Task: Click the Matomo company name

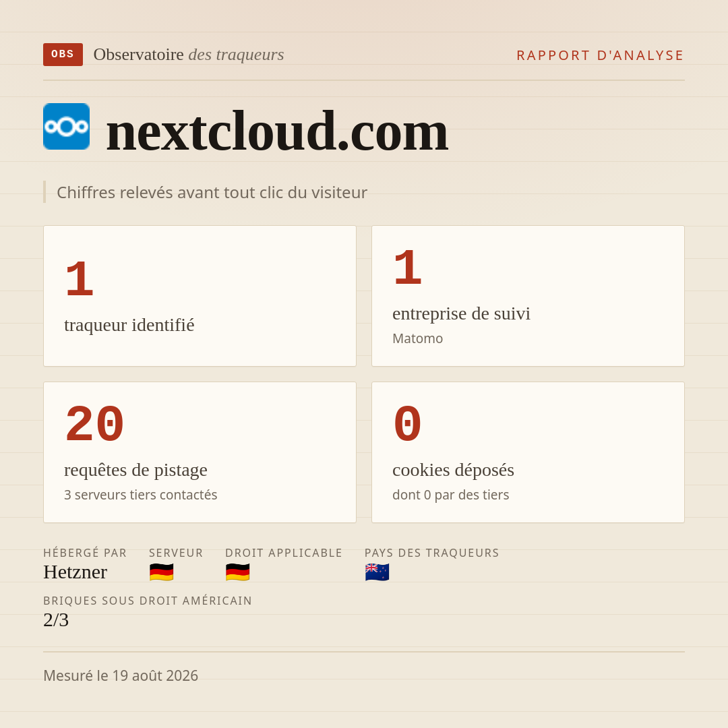Action: [x=417, y=338]
